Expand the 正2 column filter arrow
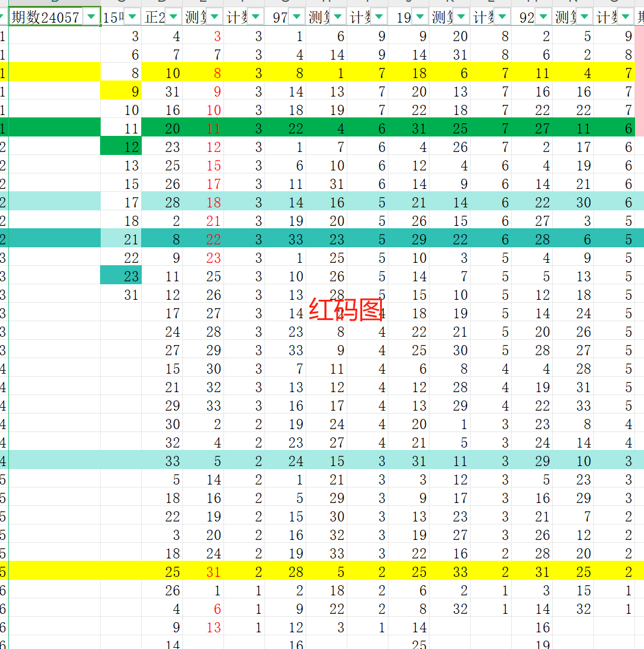 coord(173,17)
